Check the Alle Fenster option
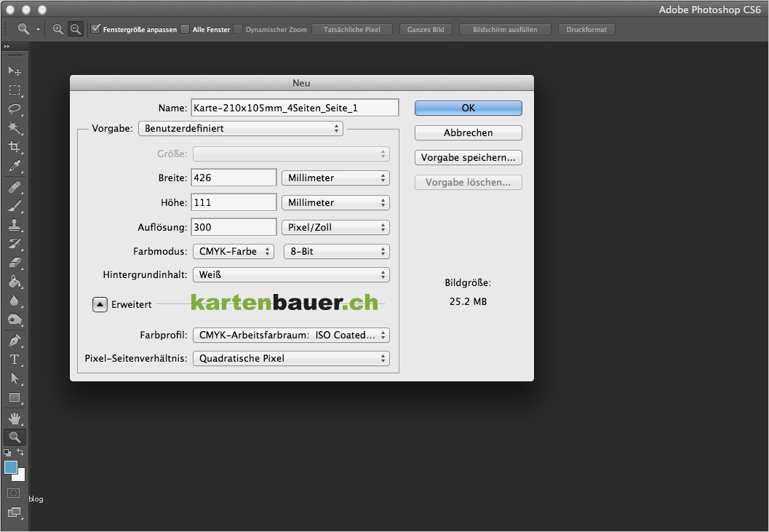Viewport: 769px width, 532px height. (x=185, y=29)
